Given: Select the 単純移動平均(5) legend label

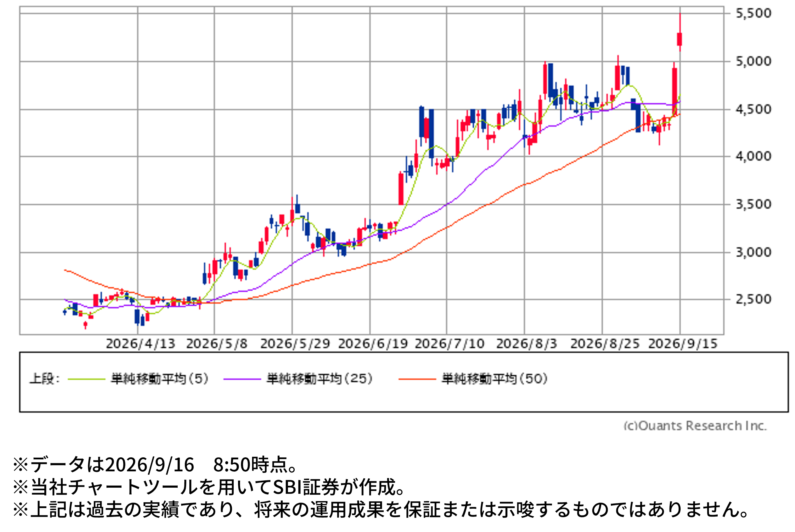Looking at the screenshot, I should tap(160, 379).
